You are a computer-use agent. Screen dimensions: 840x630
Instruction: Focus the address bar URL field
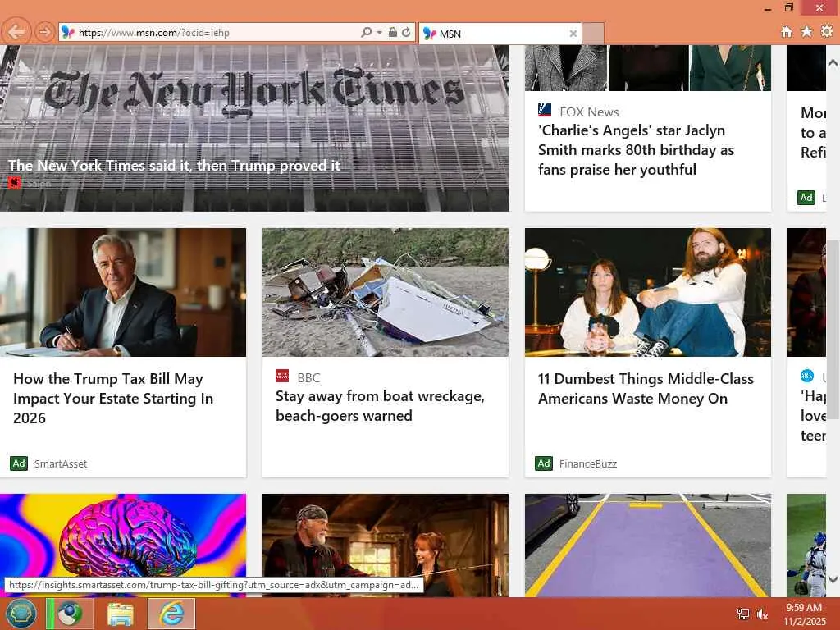click(217, 33)
